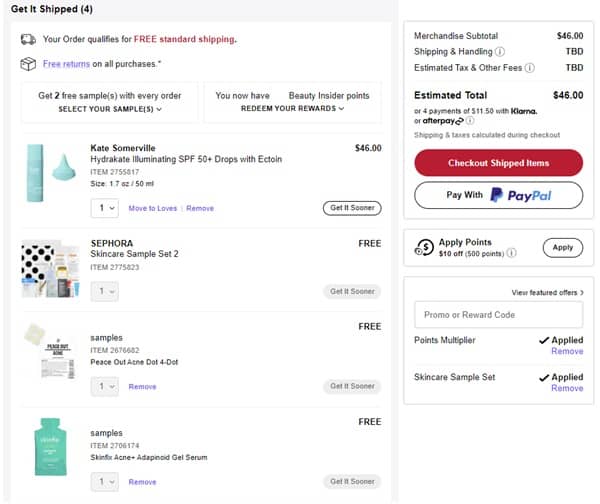The width and height of the screenshot is (600, 504).
Task: Click info icon beside 500 points
Action: click(x=512, y=254)
